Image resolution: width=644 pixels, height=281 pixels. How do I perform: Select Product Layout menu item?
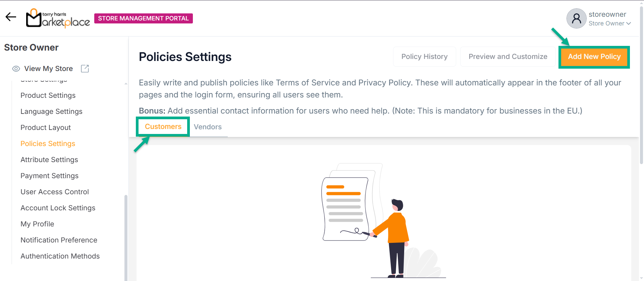click(x=46, y=128)
